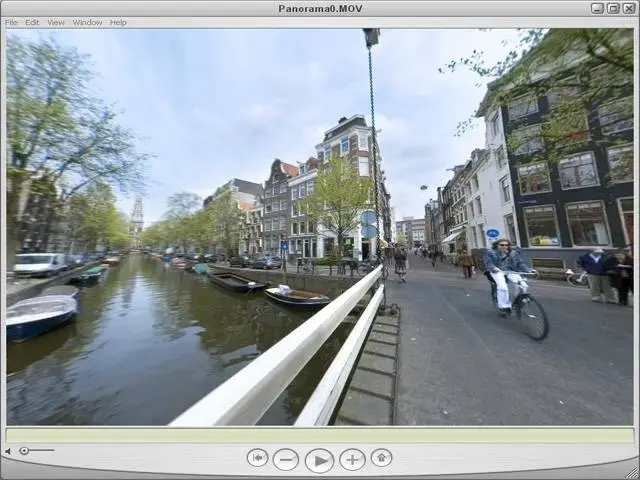Open the File menu

pos(11,22)
